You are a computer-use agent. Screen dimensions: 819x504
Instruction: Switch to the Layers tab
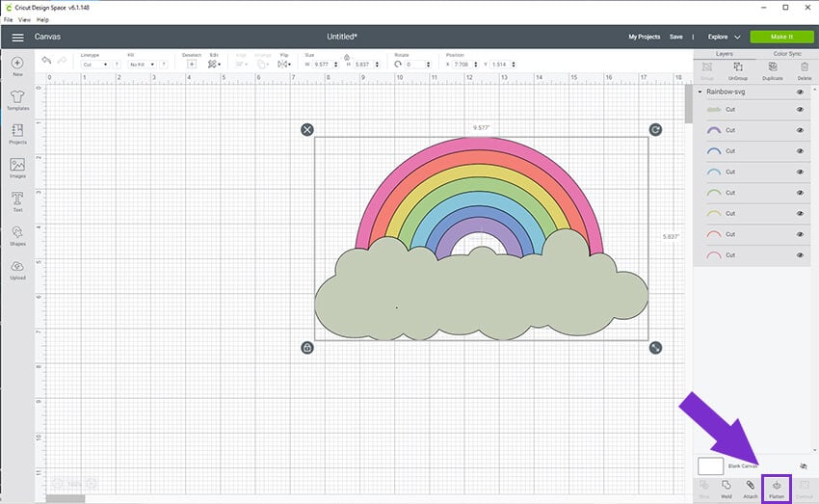click(x=724, y=54)
